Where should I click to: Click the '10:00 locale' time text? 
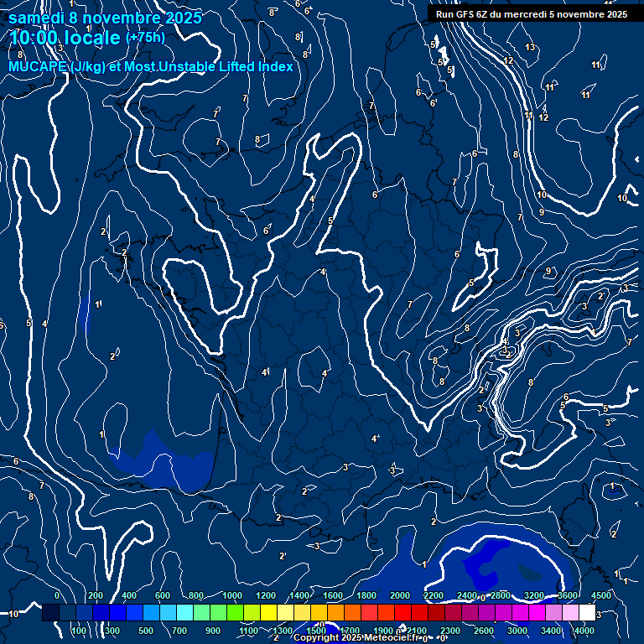[65, 38]
